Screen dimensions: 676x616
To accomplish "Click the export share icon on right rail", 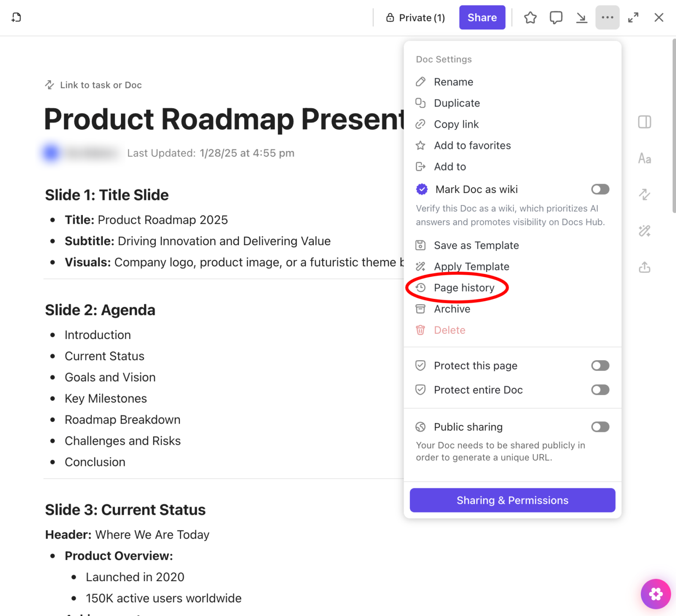I will [645, 267].
